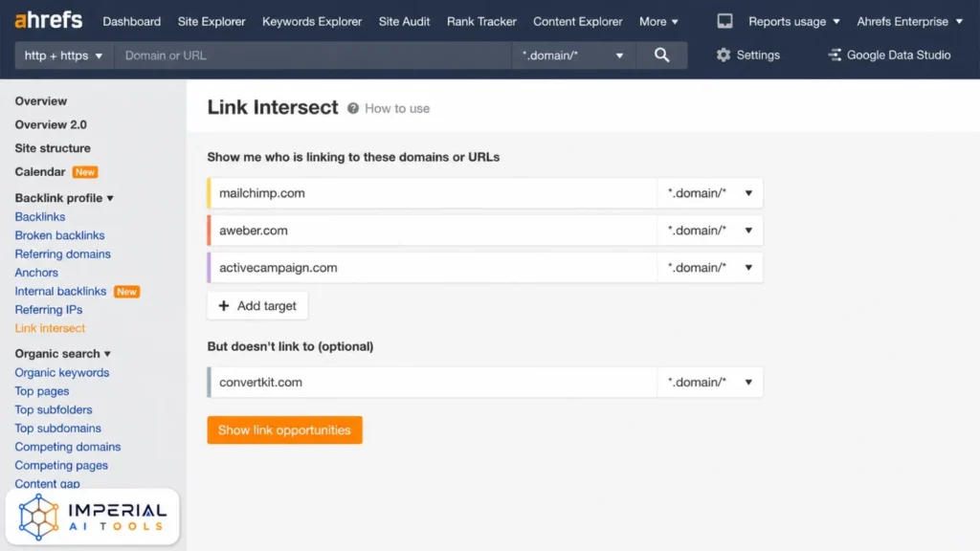Open Site structure in the sidebar
The width and height of the screenshot is (980, 551).
pos(53,148)
